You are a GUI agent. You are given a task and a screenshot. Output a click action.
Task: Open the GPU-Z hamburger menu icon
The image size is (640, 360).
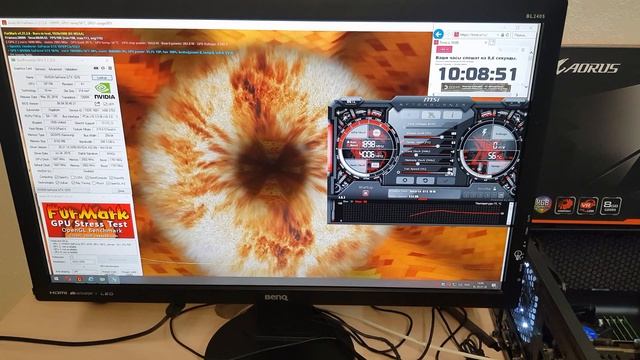tap(109, 68)
